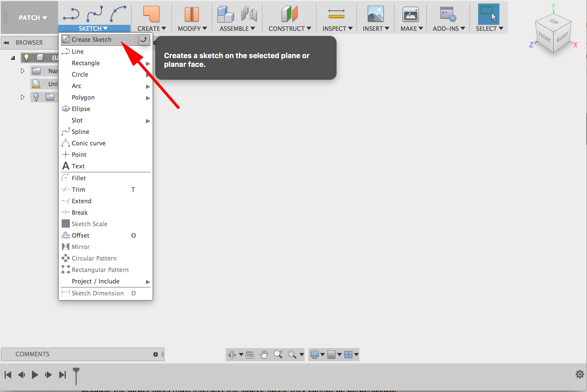Click the ViewCube RIGHT face
The height and width of the screenshot is (392, 587).
click(x=562, y=38)
